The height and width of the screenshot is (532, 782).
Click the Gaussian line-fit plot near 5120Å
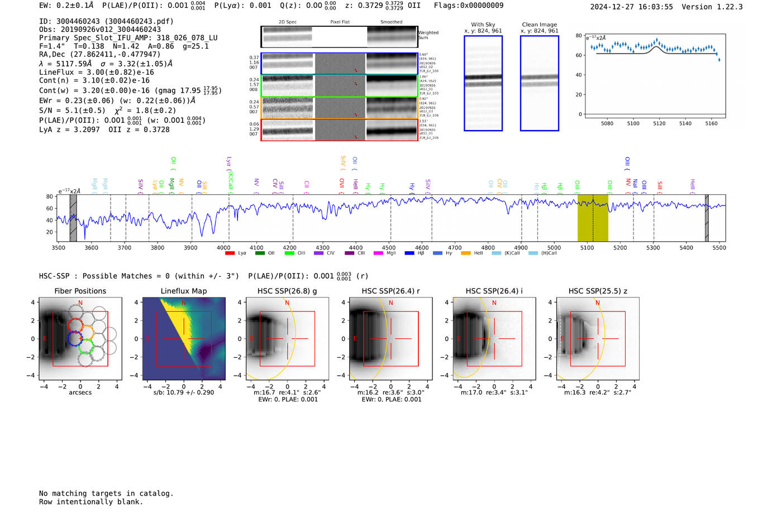[655, 76]
